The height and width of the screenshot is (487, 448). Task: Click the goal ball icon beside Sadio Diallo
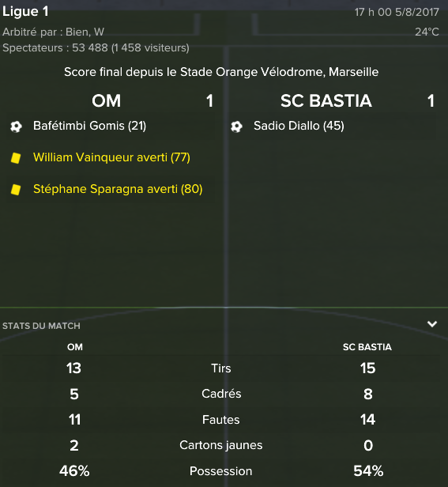(236, 126)
